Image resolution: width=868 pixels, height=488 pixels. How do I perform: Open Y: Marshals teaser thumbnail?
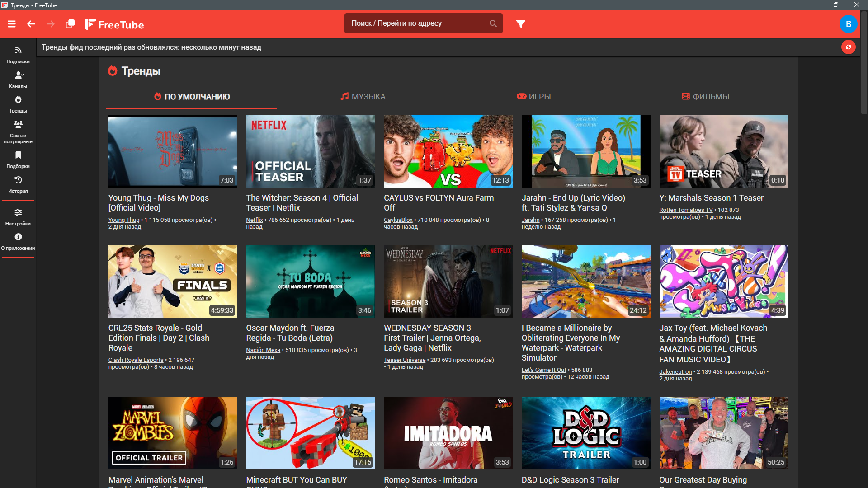pyautogui.click(x=723, y=151)
